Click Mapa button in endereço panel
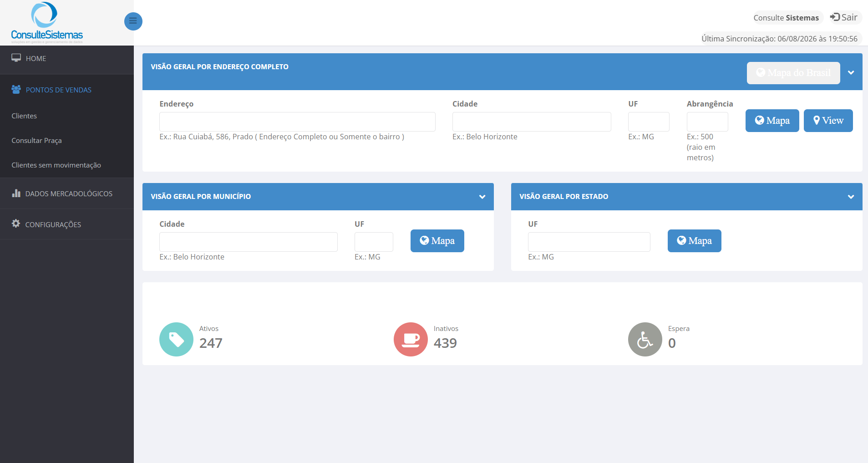868x463 pixels. 772,121
